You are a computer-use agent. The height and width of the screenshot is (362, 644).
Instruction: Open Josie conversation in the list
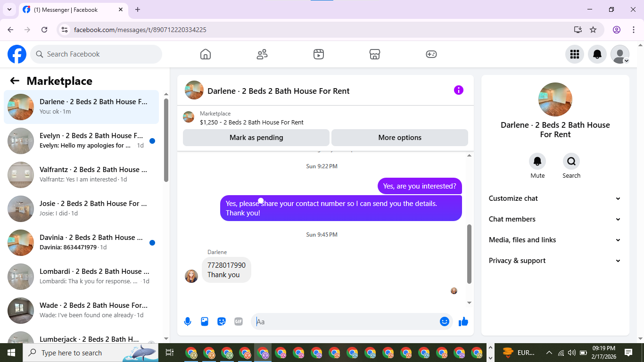pos(81,209)
